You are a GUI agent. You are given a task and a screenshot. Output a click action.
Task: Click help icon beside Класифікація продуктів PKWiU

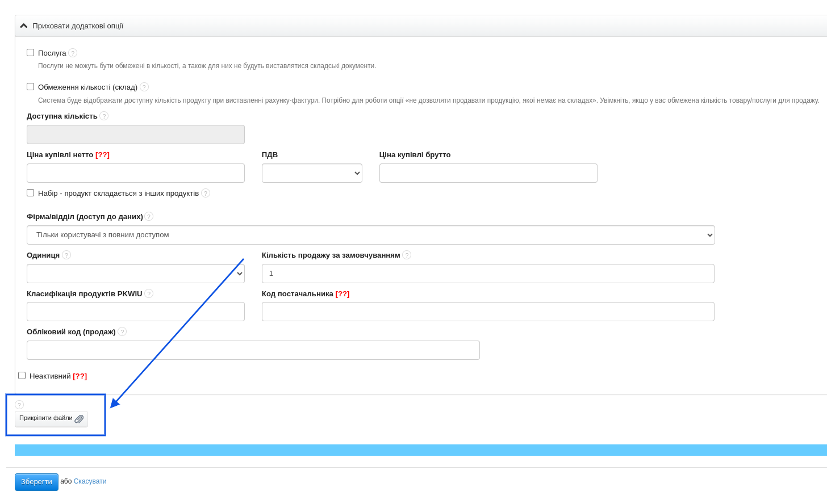(149, 293)
